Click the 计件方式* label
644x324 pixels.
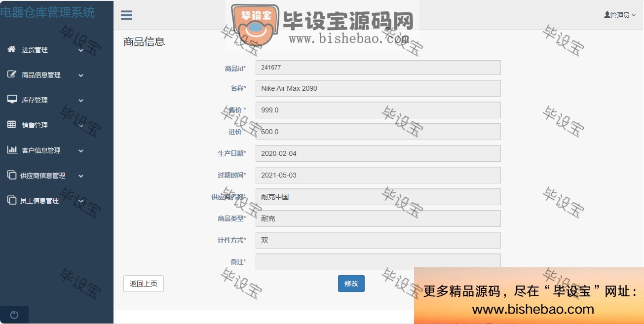point(232,240)
